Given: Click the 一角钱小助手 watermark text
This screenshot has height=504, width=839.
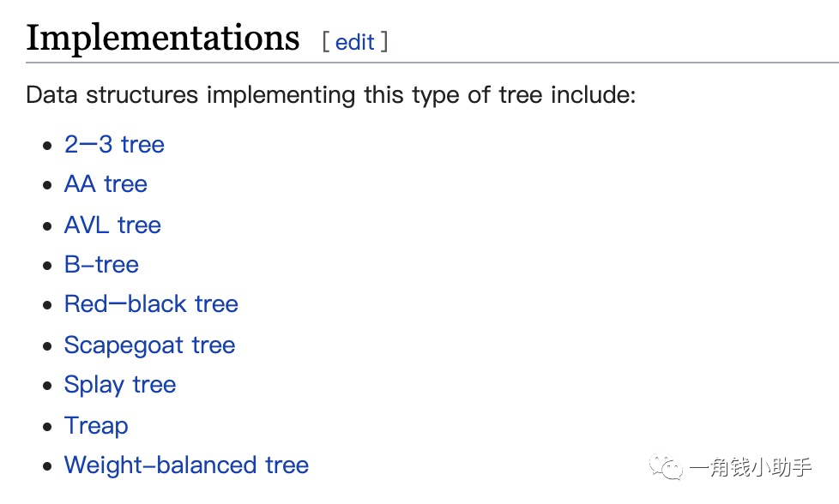Looking at the screenshot, I should tap(750, 467).
